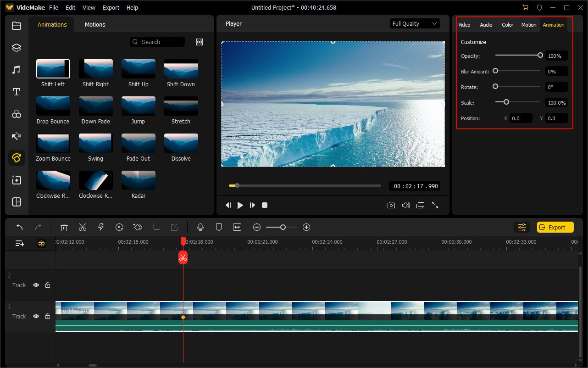Select the Transitions panel icon
The height and width of the screenshot is (368, 588).
[x=16, y=136]
